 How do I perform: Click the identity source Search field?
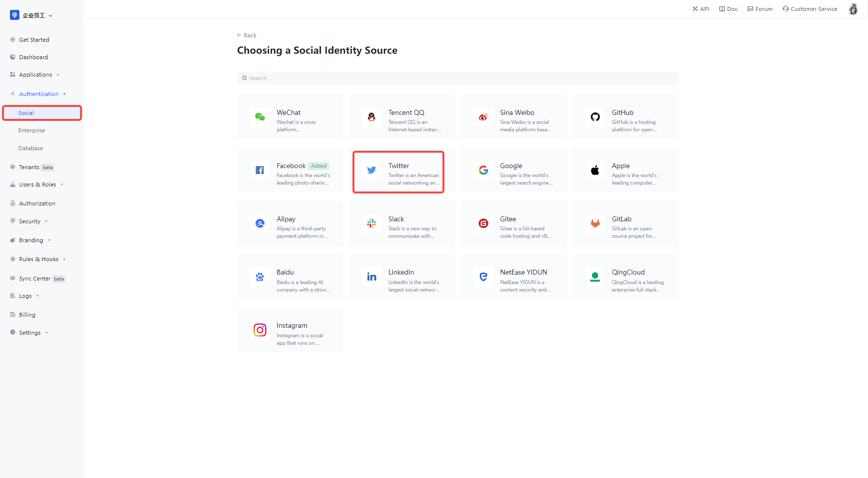457,78
